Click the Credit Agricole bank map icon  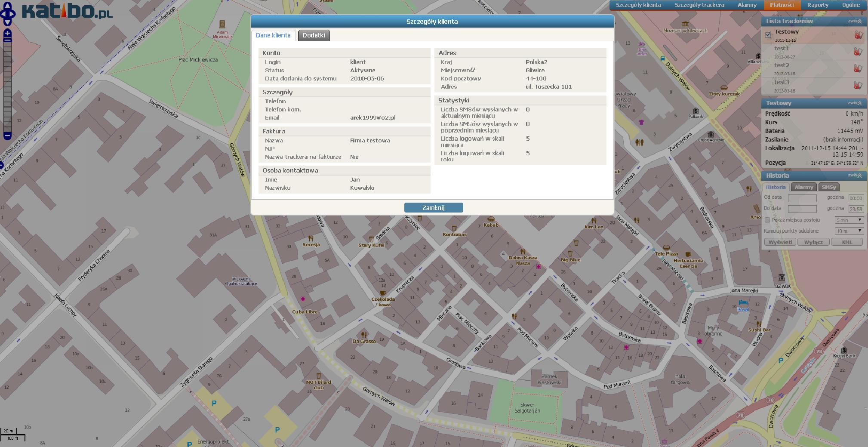[711, 135]
